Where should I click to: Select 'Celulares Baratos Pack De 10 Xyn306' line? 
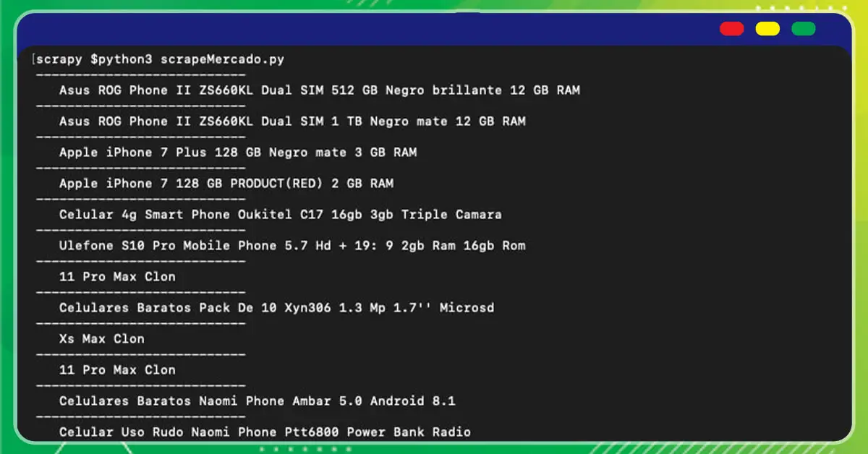point(277,308)
